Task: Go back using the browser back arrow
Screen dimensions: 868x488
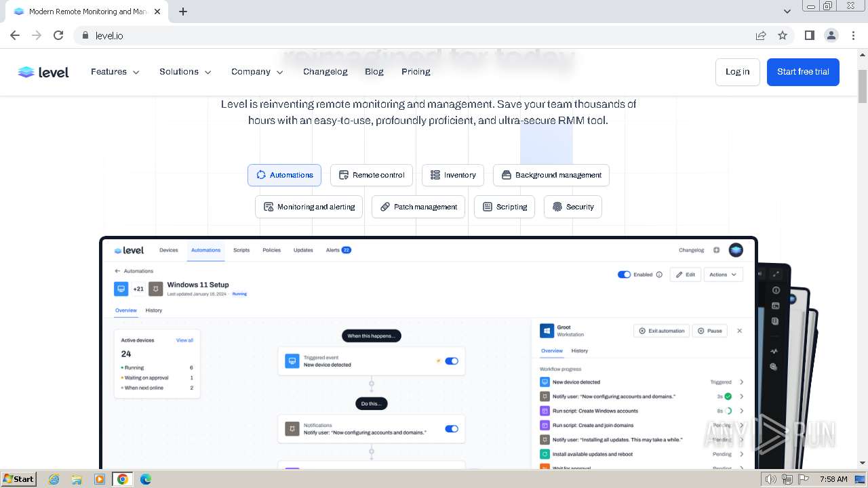Action: click(15, 35)
